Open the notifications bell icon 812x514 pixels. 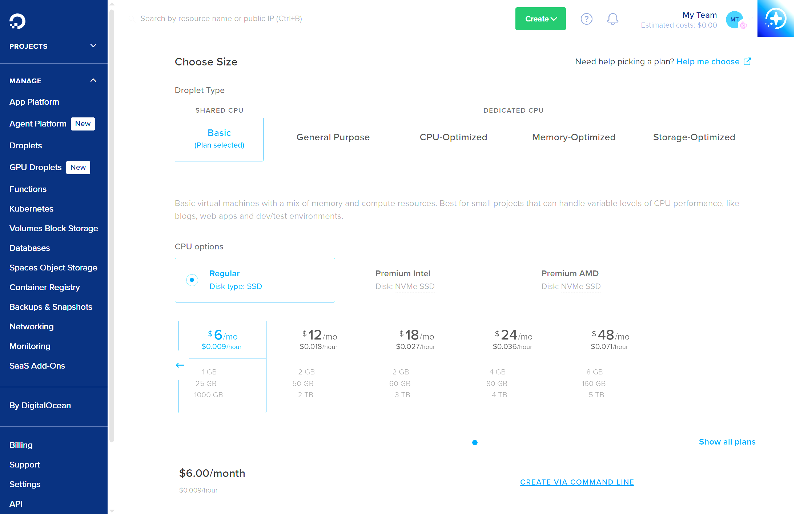612,19
